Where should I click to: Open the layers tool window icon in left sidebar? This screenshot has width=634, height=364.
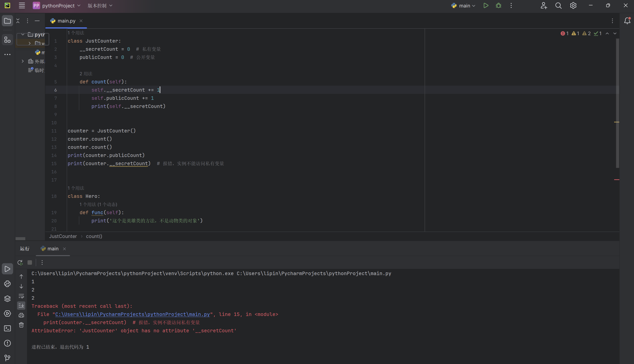7,298
